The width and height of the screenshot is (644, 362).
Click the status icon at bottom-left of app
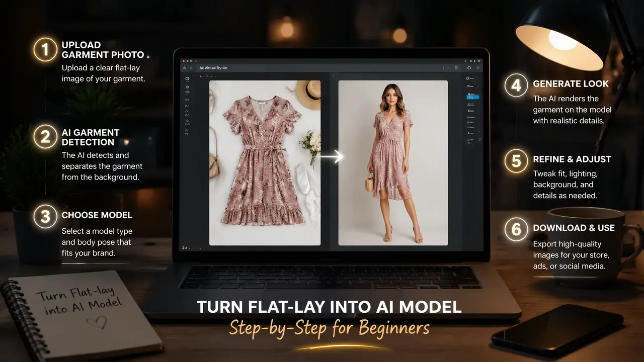(x=183, y=247)
